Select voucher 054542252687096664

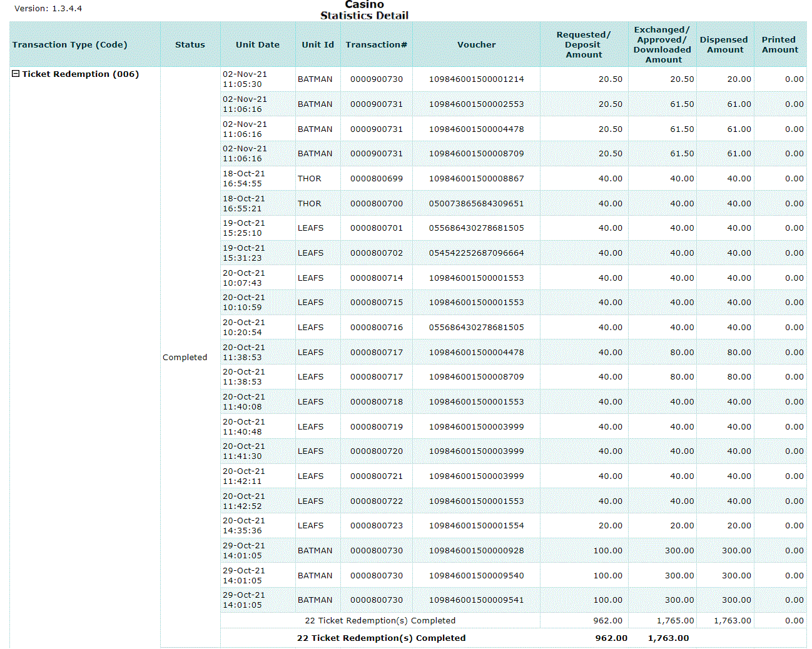pyautogui.click(x=477, y=253)
